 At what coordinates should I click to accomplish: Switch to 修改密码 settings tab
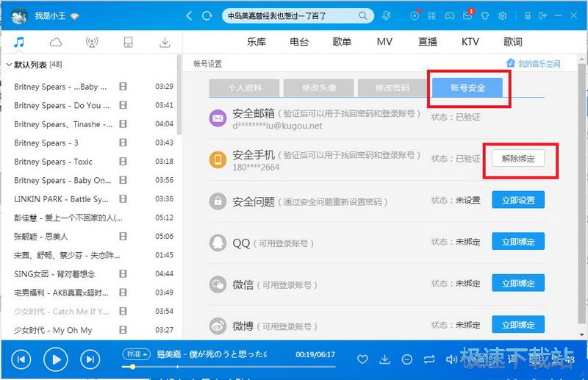pyautogui.click(x=392, y=87)
